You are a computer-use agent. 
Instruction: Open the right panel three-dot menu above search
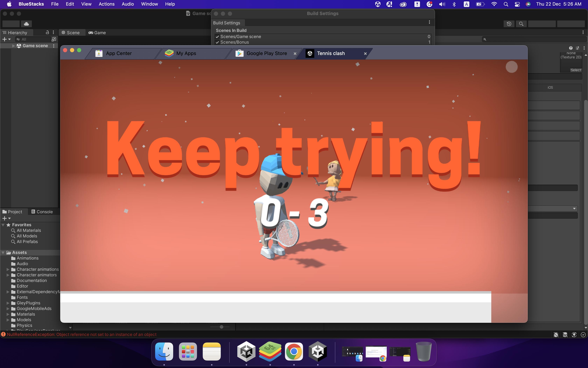583,32
